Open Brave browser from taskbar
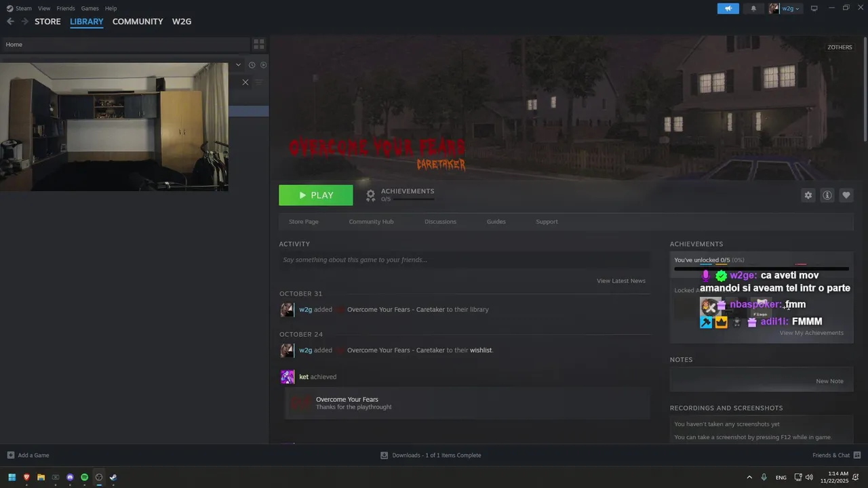 (26, 477)
